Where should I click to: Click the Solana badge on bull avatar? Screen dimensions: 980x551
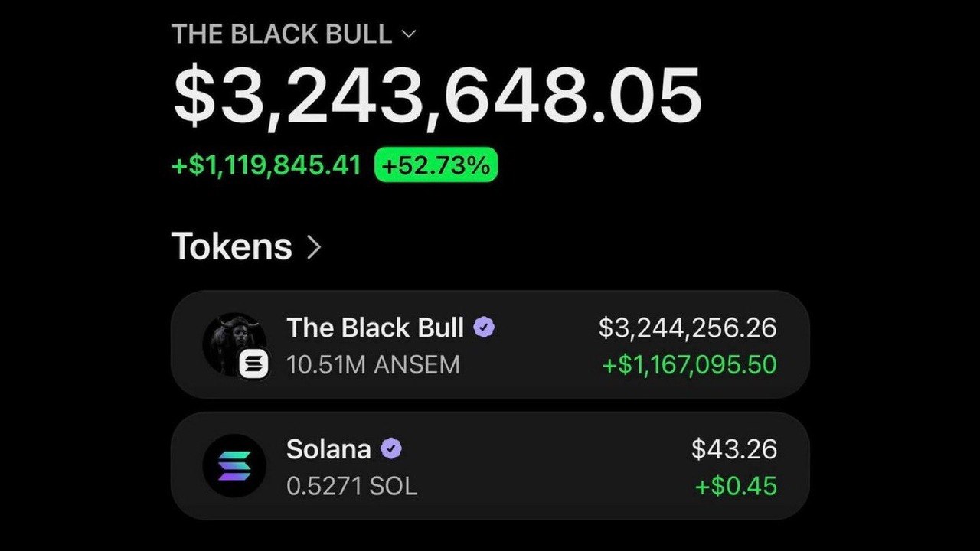(253, 364)
